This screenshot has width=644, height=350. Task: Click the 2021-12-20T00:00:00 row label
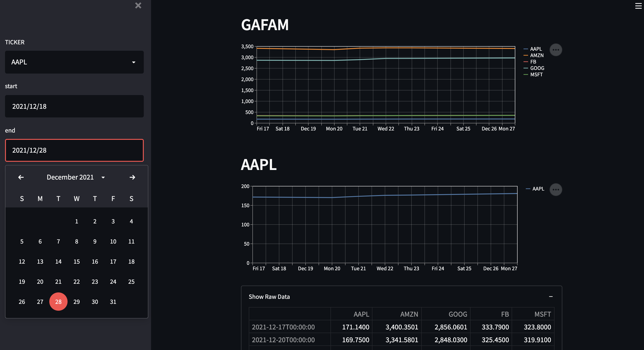290,340
